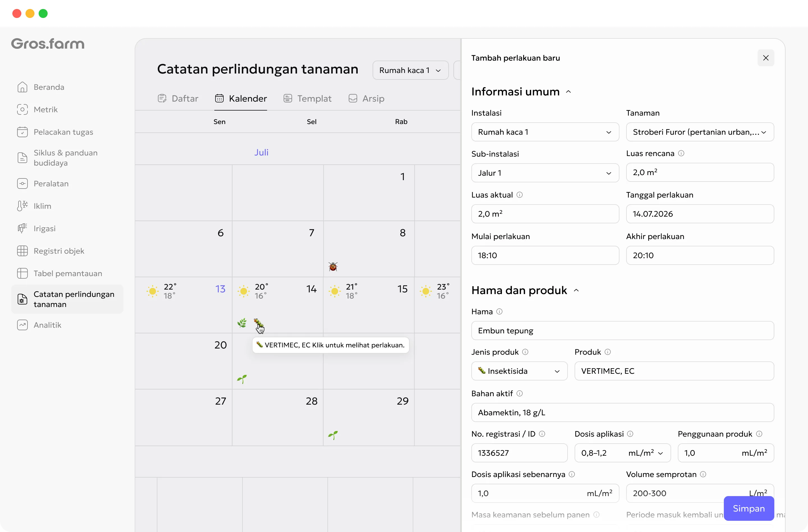Screen dimensions: 808x532
Task: Edit Bahan aktif field Abamektin
Action: pos(622,412)
